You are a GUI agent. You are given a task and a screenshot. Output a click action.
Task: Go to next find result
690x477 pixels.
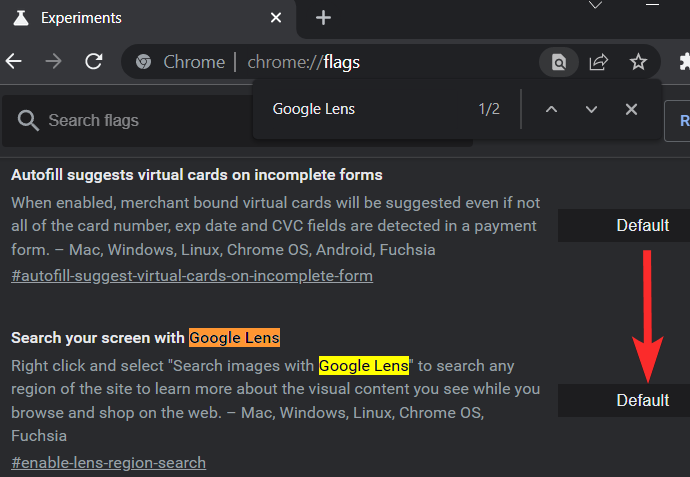coord(591,109)
